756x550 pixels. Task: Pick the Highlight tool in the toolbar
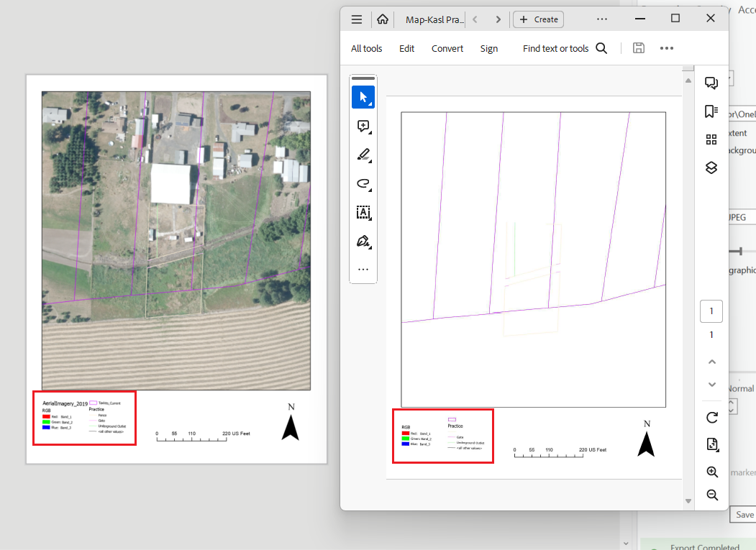[x=363, y=155]
